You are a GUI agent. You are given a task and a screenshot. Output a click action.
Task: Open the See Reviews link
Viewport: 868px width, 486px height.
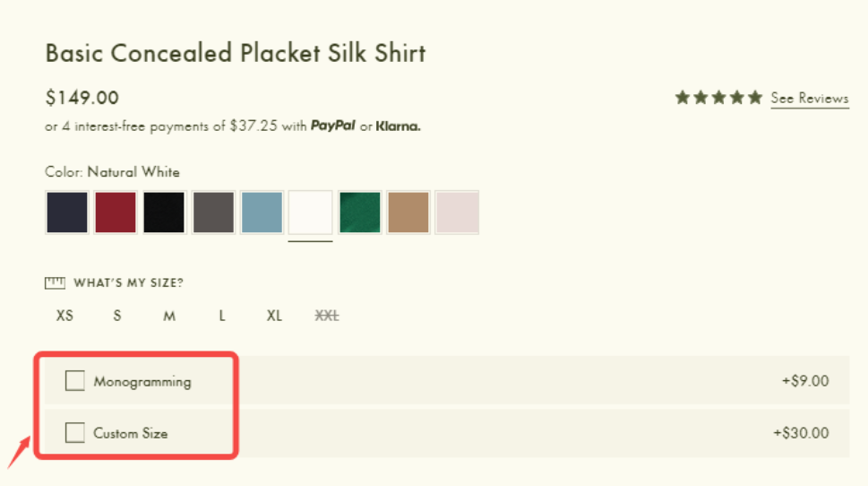(809, 99)
